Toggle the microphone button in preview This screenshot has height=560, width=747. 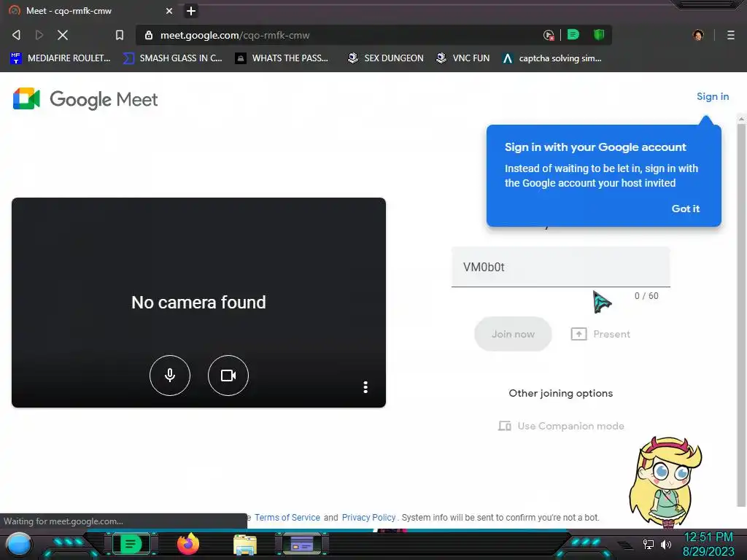click(x=169, y=376)
